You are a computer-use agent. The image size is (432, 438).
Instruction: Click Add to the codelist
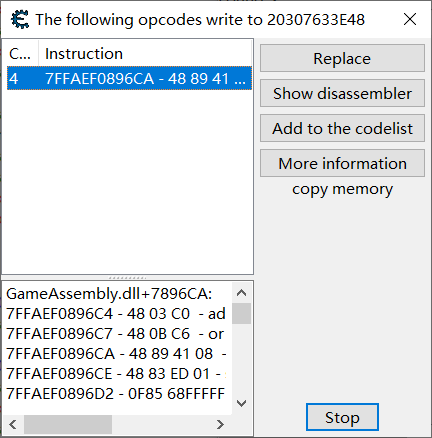click(342, 128)
